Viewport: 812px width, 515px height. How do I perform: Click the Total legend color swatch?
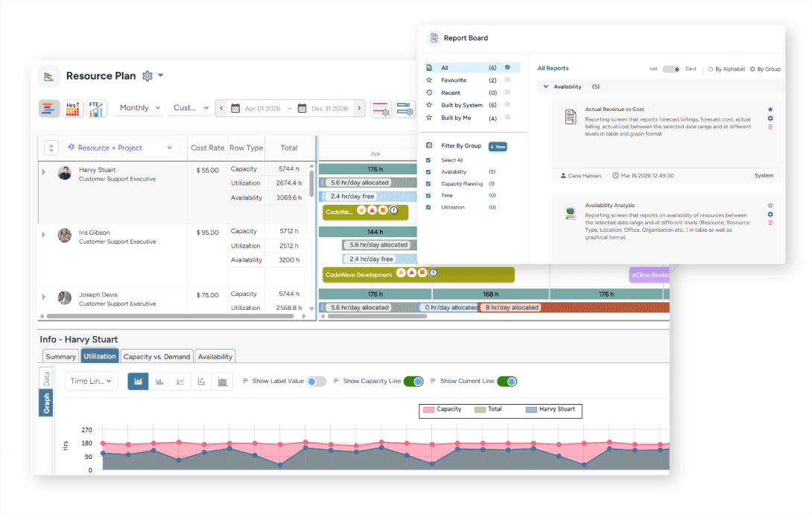click(x=480, y=409)
